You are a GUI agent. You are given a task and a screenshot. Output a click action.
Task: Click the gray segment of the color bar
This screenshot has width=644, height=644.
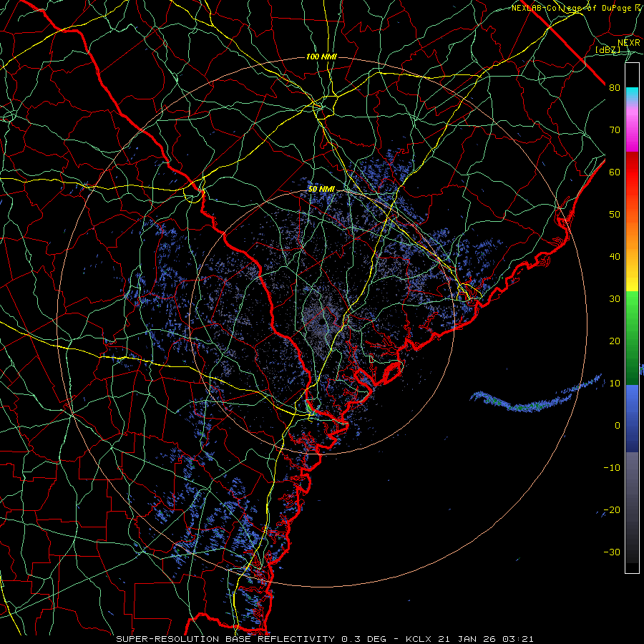click(632, 507)
